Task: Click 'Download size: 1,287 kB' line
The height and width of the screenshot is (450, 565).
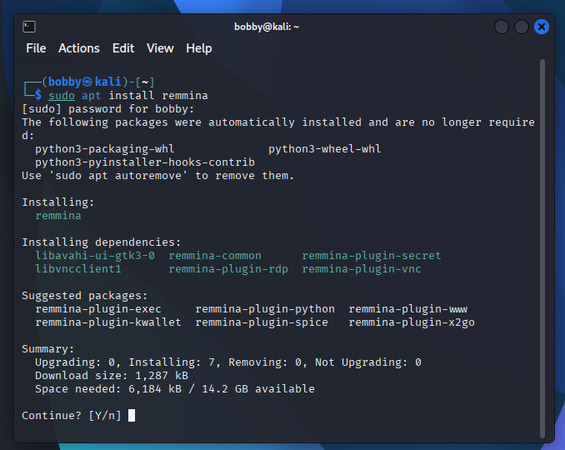Action: tap(112, 375)
